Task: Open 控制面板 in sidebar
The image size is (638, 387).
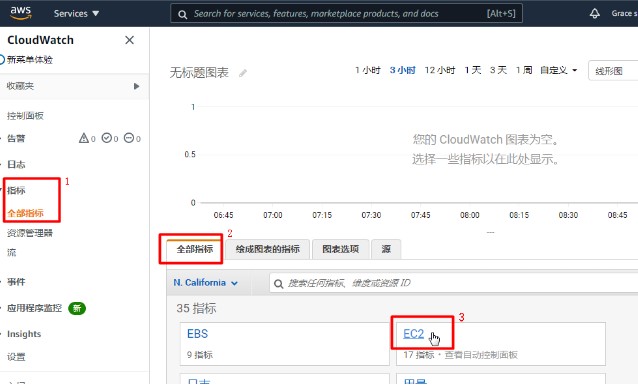Action: (25, 116)
